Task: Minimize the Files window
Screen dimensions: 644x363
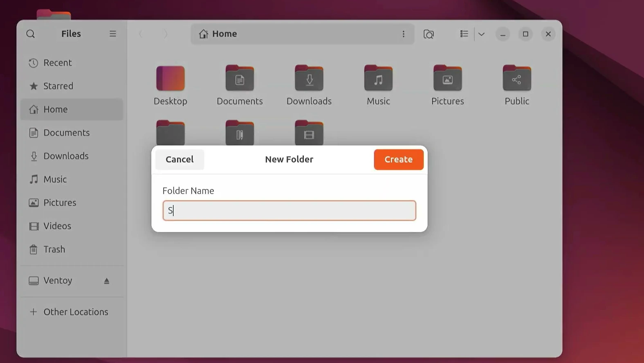Action: 503,34
